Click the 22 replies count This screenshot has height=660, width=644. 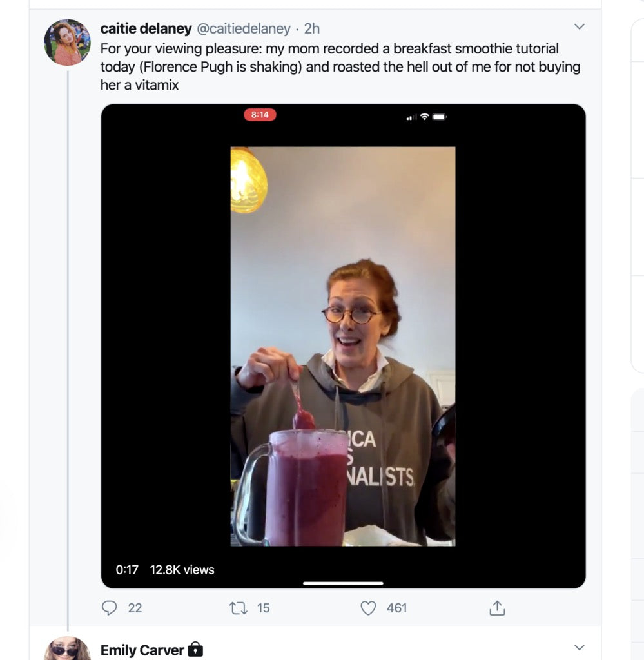click(135, 608)
